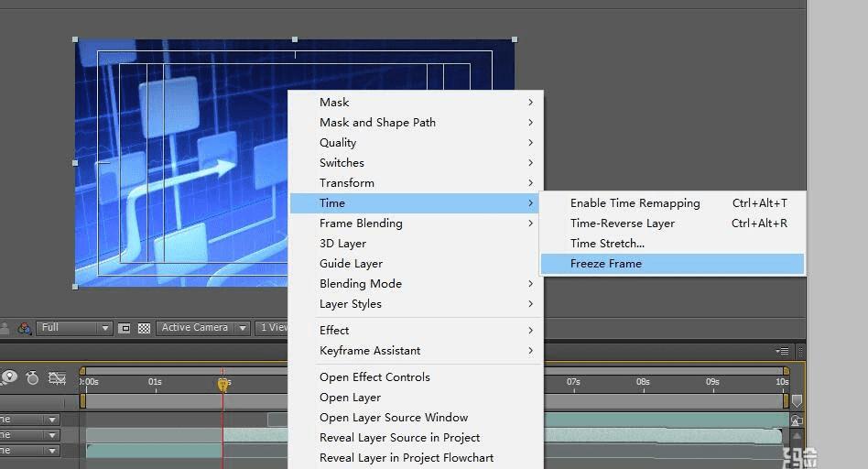Select the highlighted Time menu entry
The width and height of the screenshot is (868, 469).
[417, 203]
